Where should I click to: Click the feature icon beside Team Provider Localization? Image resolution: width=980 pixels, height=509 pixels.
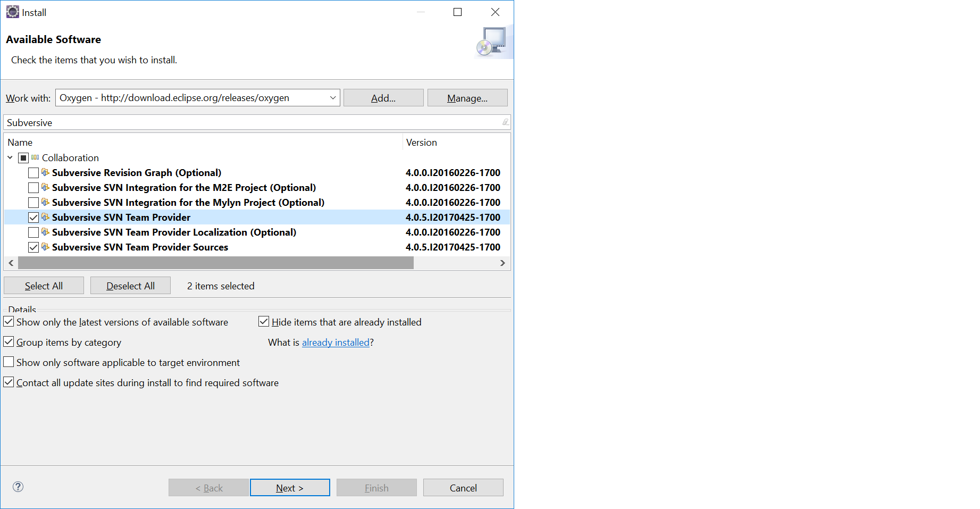click(46, 232)
